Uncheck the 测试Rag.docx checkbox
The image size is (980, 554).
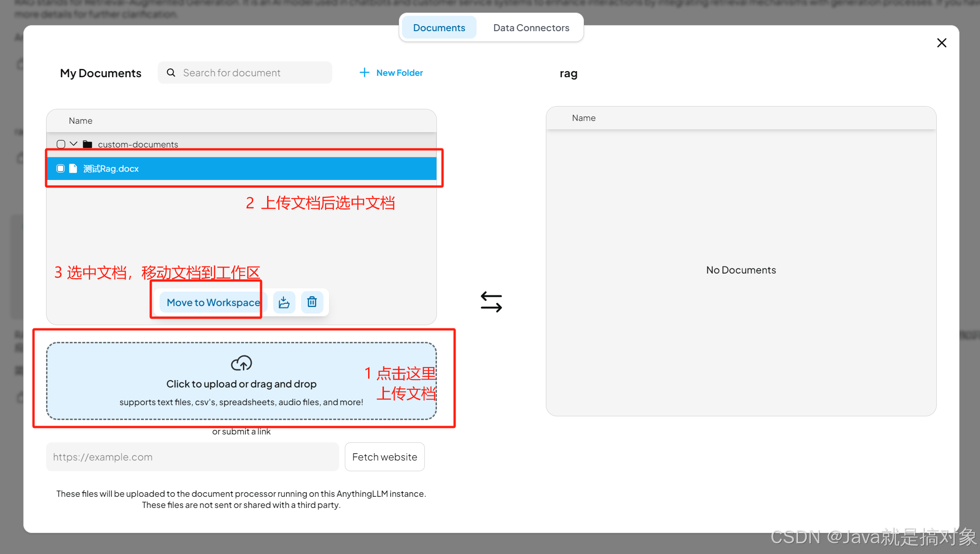coord(60,168)
